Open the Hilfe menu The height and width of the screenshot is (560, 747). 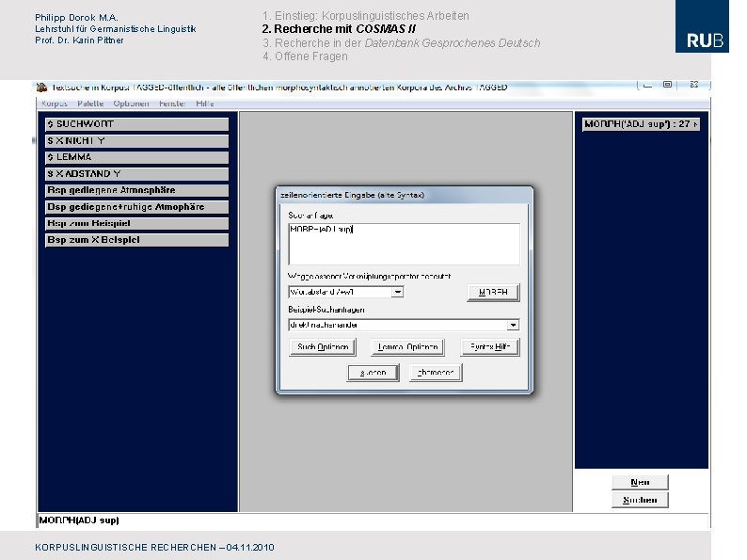point(205,104)
